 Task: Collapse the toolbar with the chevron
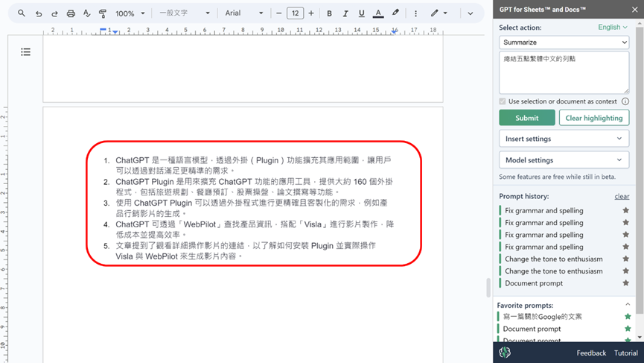[471, 13]
